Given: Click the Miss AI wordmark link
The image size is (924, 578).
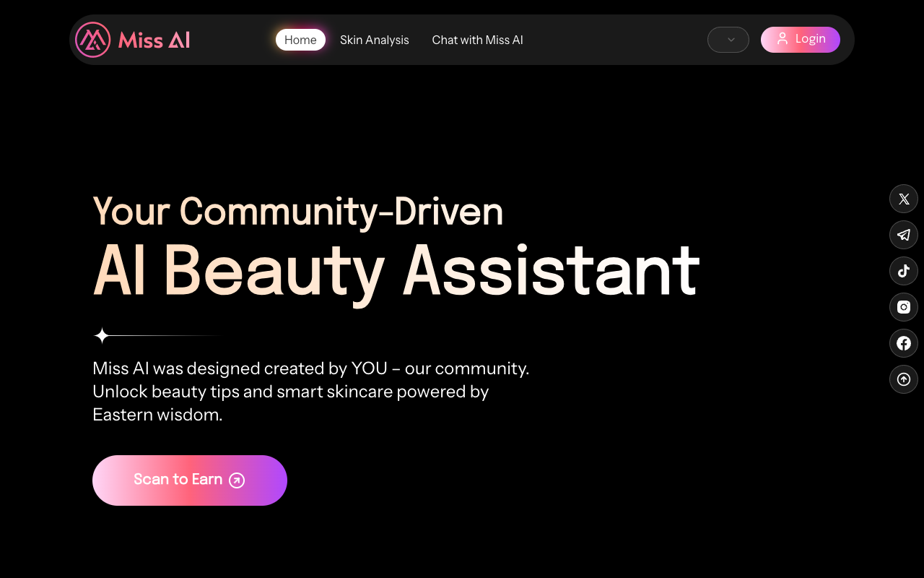Looking at the screenshot, I should click(x=153, y=40).
